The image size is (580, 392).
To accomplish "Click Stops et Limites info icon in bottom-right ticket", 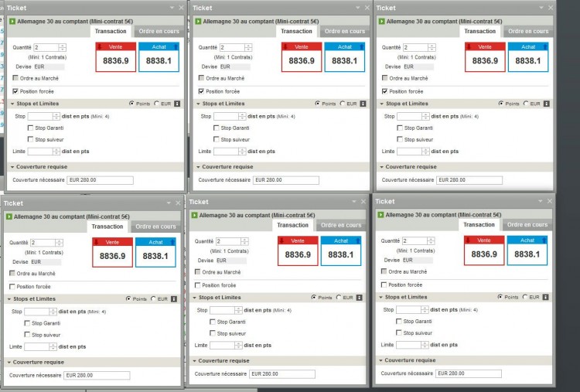I will [545, 297].
